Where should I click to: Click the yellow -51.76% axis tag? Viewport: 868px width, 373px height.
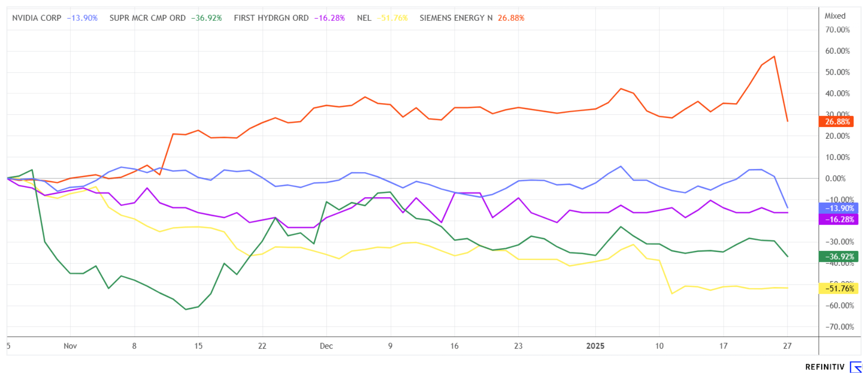click(839, 288)
